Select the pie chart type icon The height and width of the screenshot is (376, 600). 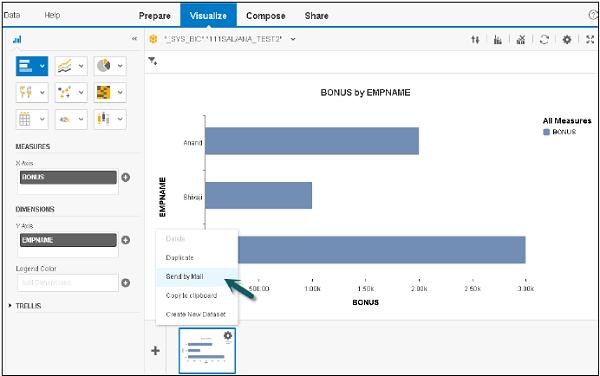tap(103, 66)
